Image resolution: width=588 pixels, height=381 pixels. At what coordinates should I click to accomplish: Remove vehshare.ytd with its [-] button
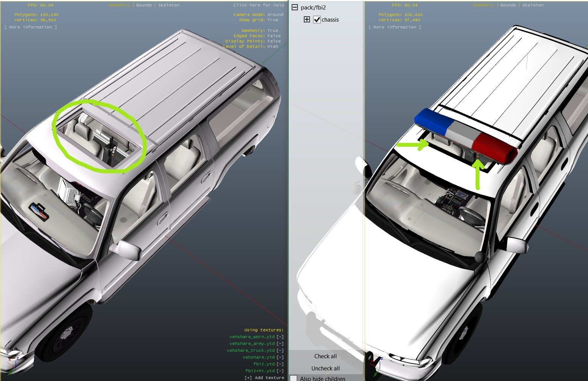click(x=280, y=357)
